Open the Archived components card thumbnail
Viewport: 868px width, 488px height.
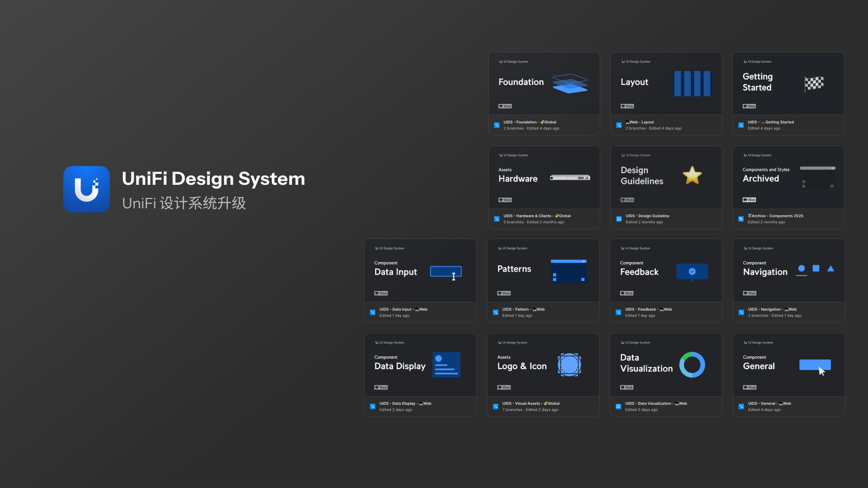tap(788, 177)
